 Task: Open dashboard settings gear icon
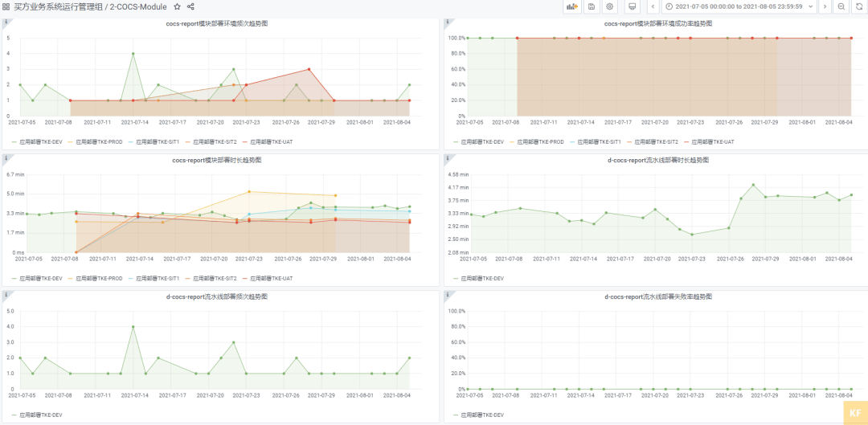610,6
